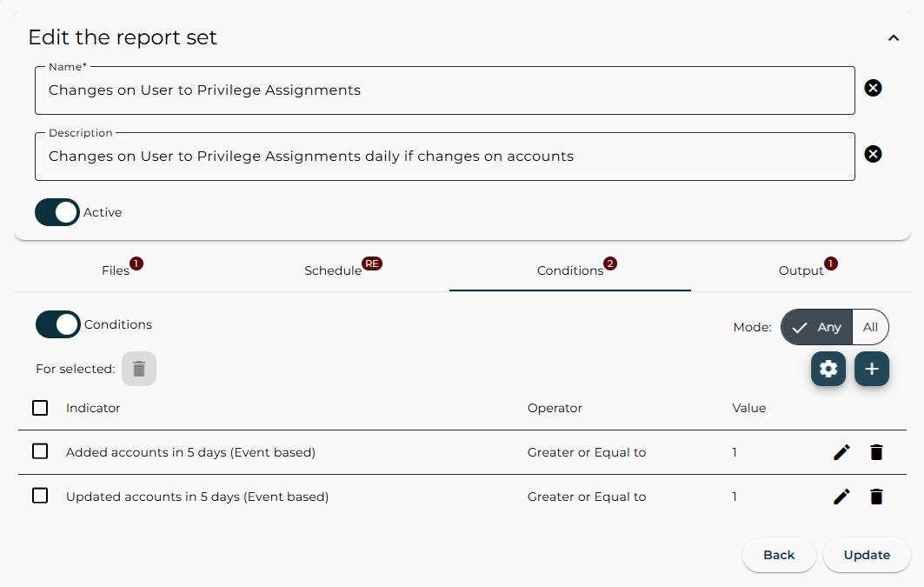Collapse the Edit report set panel

pyautogui.click(x=893, y=37)
